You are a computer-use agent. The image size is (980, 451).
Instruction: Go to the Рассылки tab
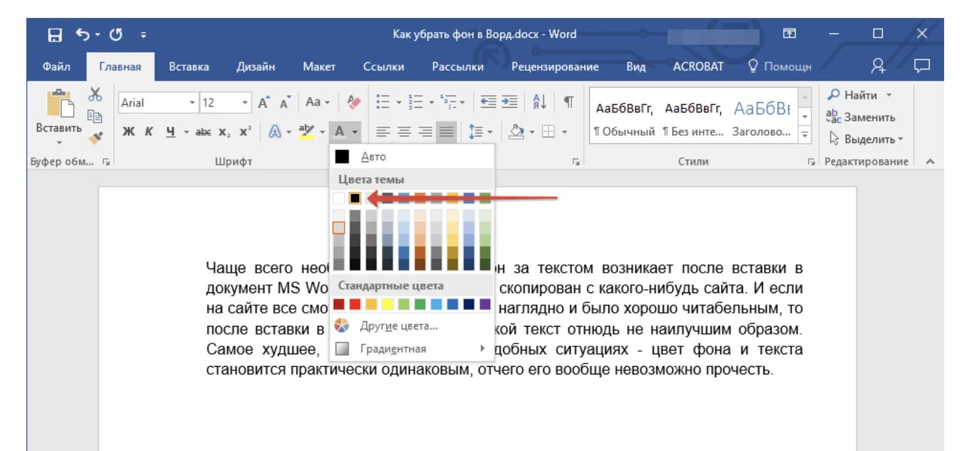pos(458,66)
